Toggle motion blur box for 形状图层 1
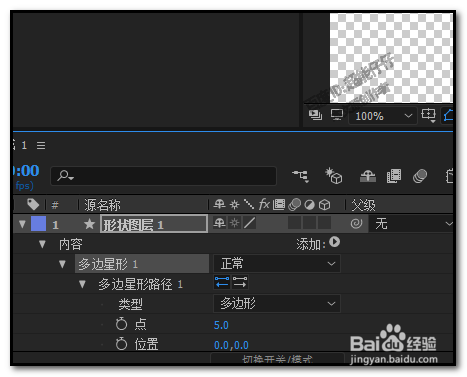Viewport: 467px width, 377px height. [x=294, y=223]
